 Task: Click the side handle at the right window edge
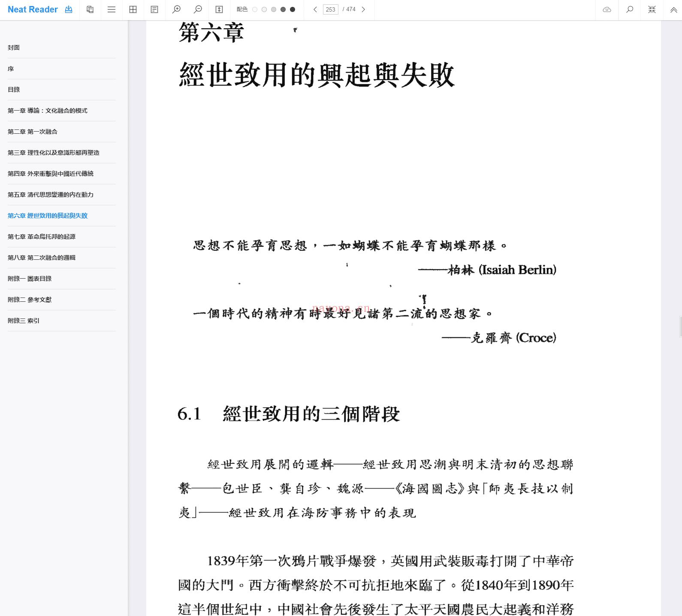(680, 327)
